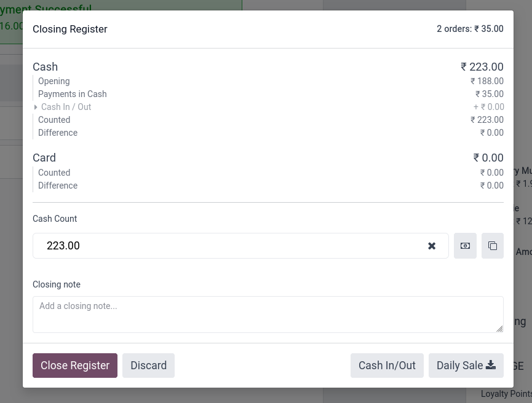This screenshot has width=532, height=403.
Task: Click the 2 orders summary text
Action: (470, 29)
